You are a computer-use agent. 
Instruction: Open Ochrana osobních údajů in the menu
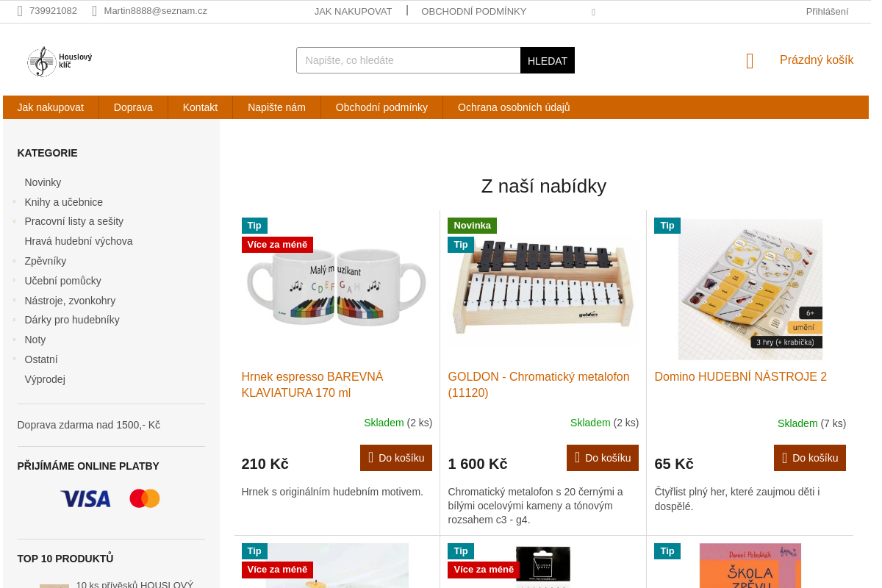coord(514,107)
